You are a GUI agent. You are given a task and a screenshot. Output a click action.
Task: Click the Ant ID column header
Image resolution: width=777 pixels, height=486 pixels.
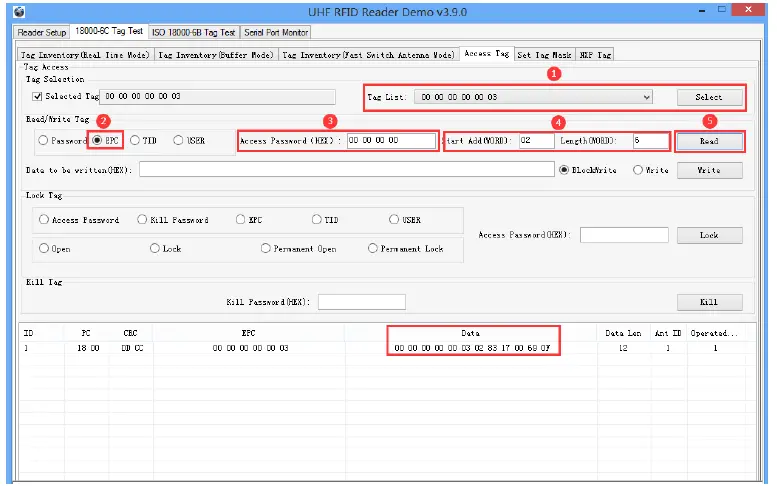pos(668,333)
